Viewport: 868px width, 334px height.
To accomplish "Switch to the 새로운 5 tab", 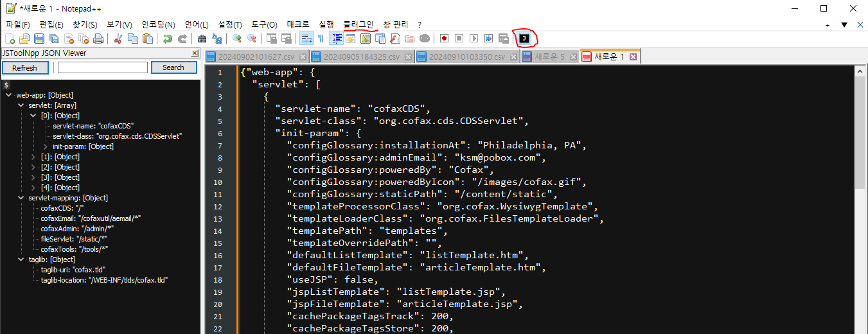I will click(x=549, y=57).
